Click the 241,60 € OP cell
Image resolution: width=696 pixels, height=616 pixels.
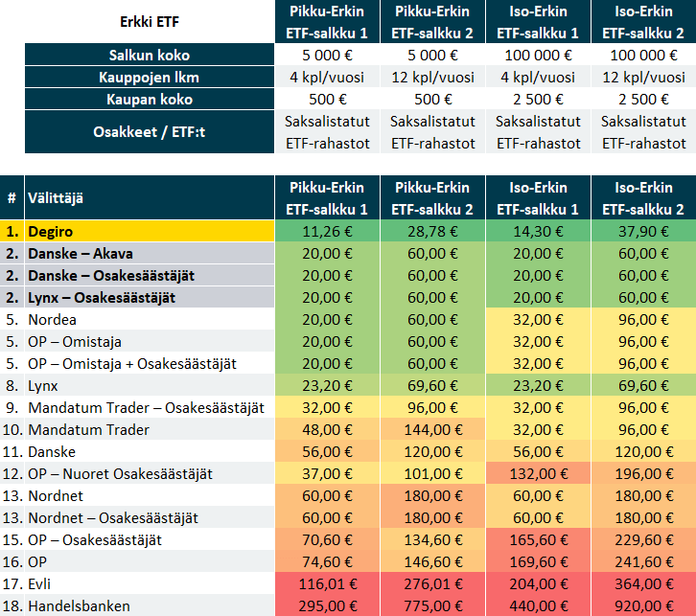[643, 562]
